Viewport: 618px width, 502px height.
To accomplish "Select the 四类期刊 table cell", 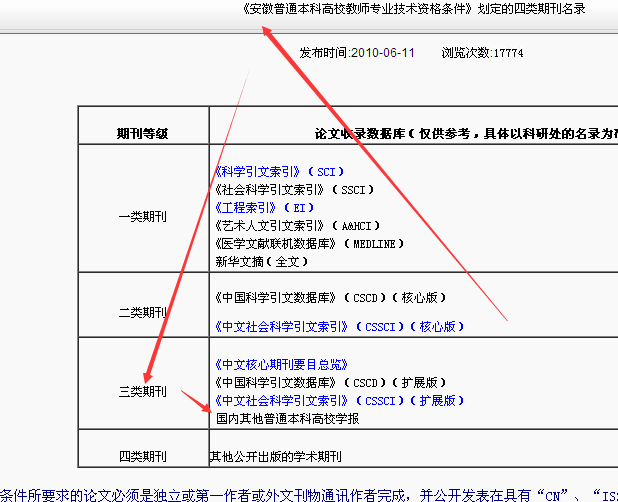I will pyautogui.click(x=143, y=457).
